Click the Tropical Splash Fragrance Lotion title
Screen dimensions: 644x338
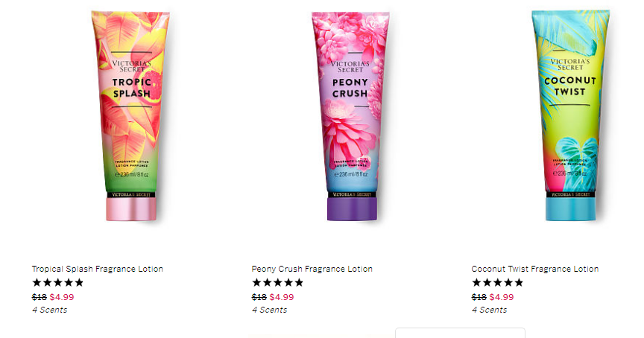(98, 269)
